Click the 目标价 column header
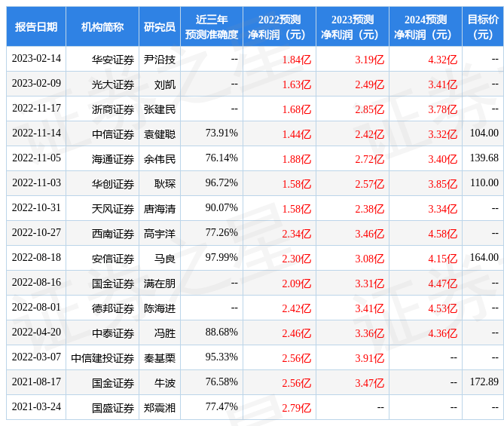504x426 pixels. pos(483,26)
